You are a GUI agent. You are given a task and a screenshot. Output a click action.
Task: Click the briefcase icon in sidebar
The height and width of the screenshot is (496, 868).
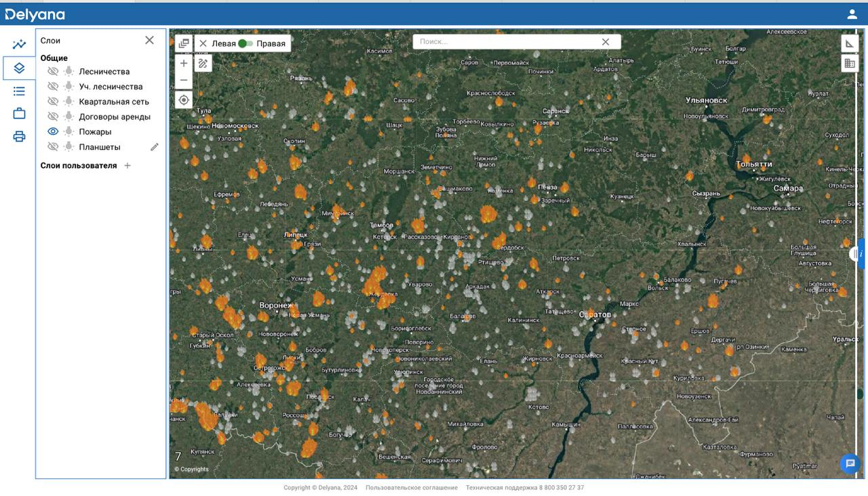pos(19,114)
